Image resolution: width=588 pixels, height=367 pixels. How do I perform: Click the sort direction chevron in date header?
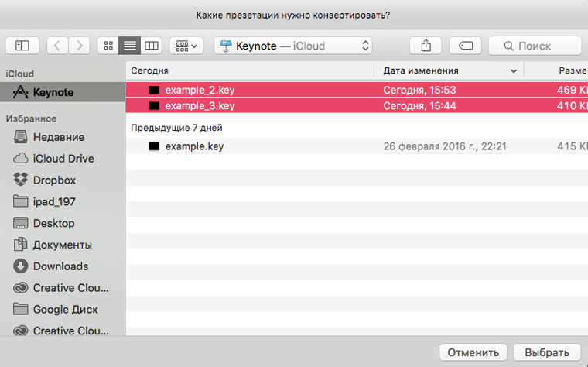tap(514, 71)
